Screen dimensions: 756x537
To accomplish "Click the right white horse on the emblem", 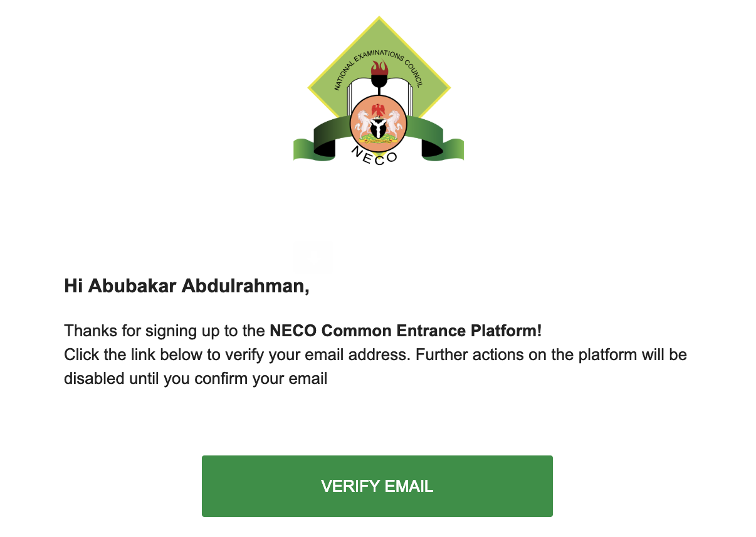I will pos(394,123).
